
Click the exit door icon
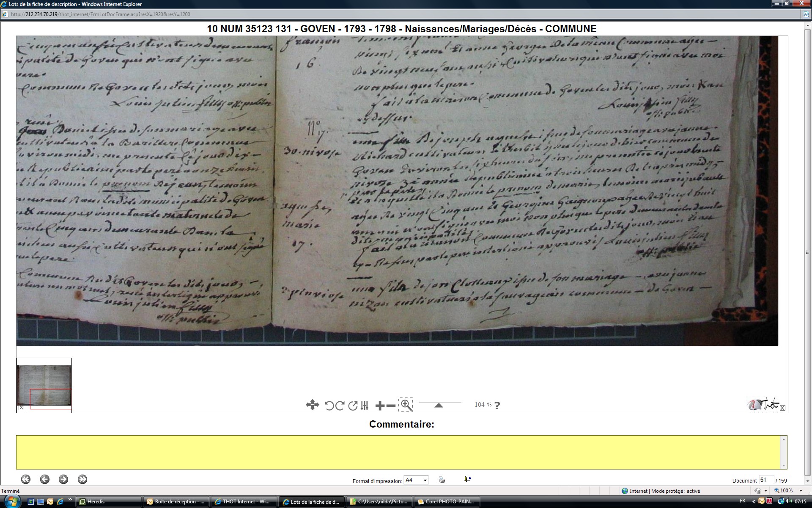coord(467,479)
